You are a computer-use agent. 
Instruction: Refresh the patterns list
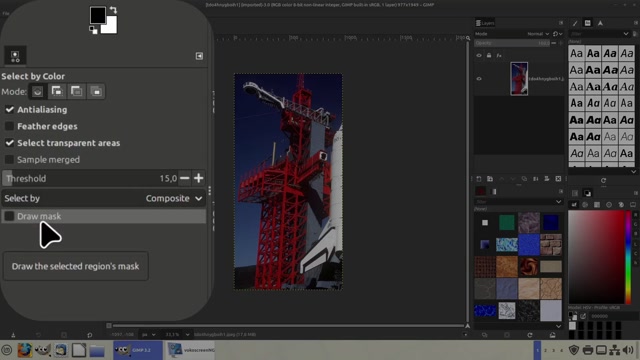coord(530,335)
